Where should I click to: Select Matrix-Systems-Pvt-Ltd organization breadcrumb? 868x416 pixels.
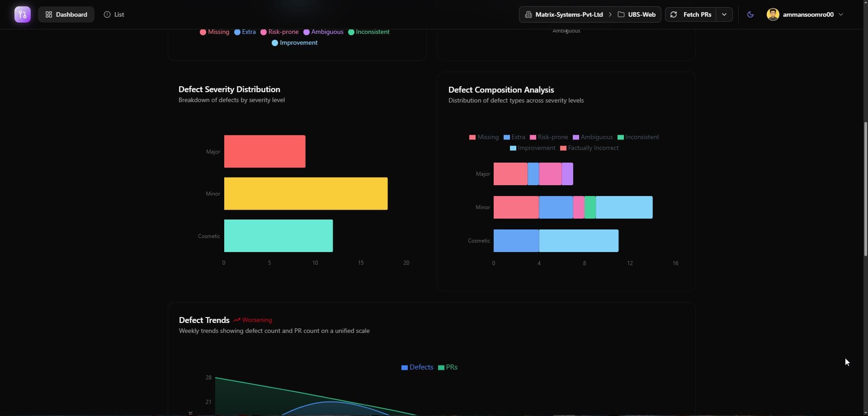point(569,14)
